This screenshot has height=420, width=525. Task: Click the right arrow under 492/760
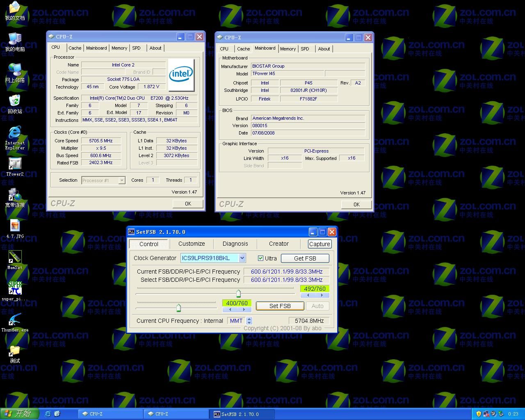(322, 295)
